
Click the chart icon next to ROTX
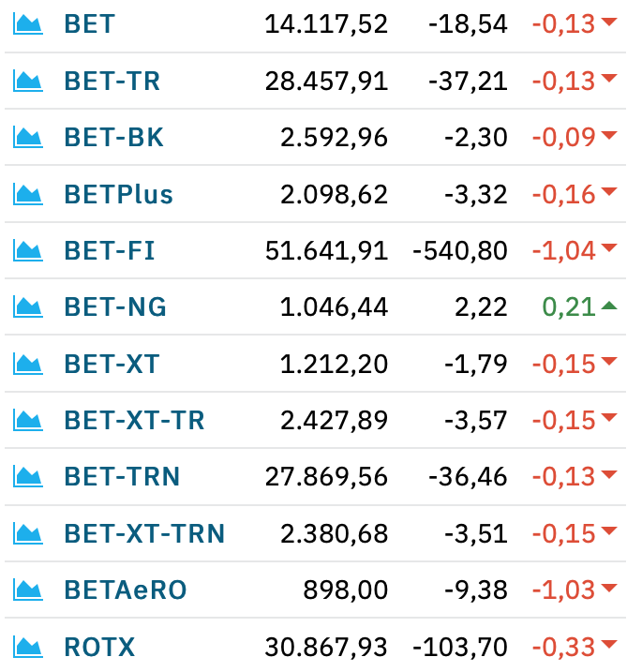[28, 647]
